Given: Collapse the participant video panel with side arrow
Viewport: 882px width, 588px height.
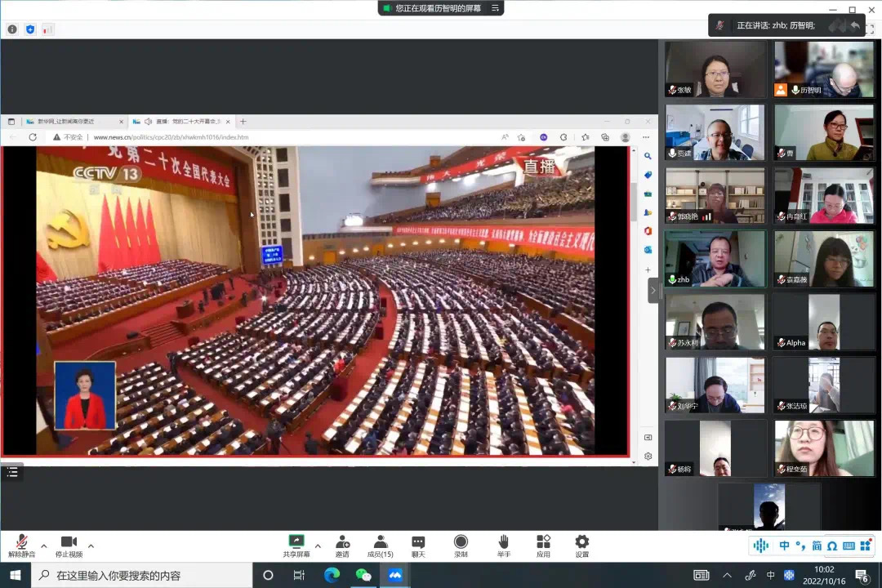Looking at the screenshot, I should pyautogui.click(x=653, y=290).
